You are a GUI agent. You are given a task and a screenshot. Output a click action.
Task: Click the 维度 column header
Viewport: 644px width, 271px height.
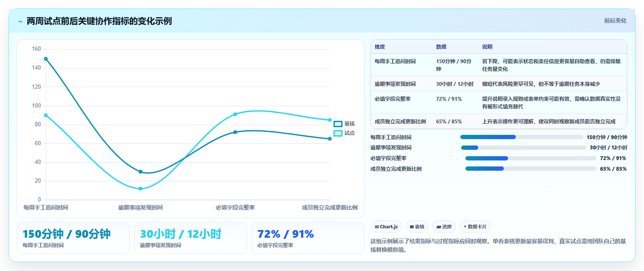click(x=380, y=47)
